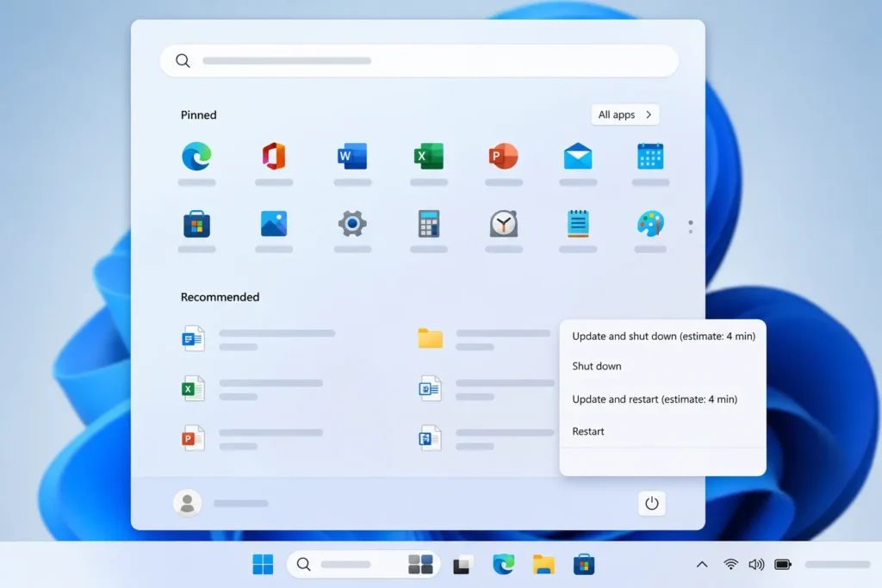Image resolution: width=882 pixels, height=588 pixels.
Task: Launch Microsoft Store
Action: click(196, 222)
